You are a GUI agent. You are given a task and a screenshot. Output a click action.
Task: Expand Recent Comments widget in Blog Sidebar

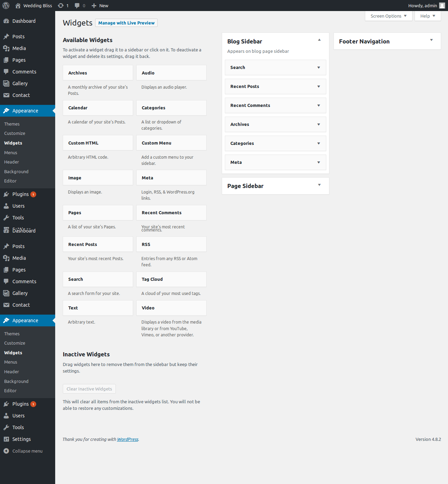click(x=318, y=106)
